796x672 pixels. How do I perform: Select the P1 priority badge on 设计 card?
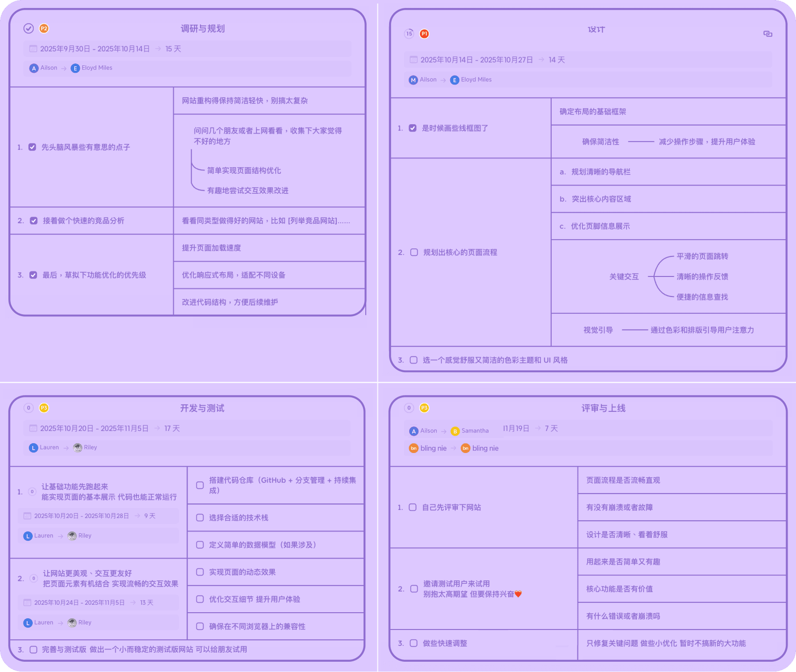click(424, 34)
